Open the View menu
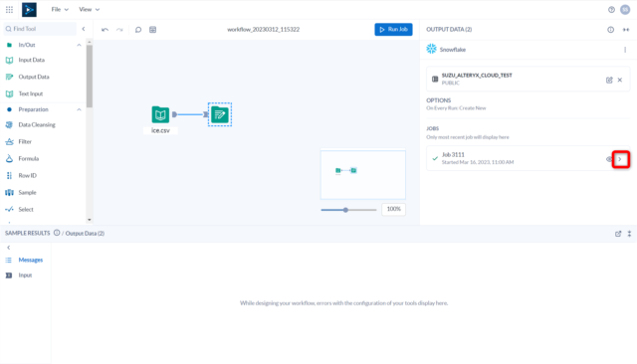The image size is (637, 364). pos(89,9)
